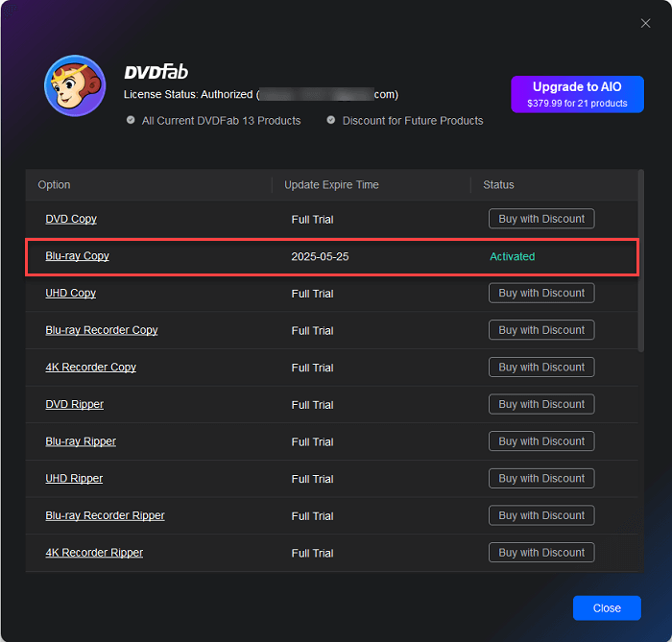Click the Option column header
Image resolution: width=672 pixels, height=642 pixels.
click(x=55, y=184)
